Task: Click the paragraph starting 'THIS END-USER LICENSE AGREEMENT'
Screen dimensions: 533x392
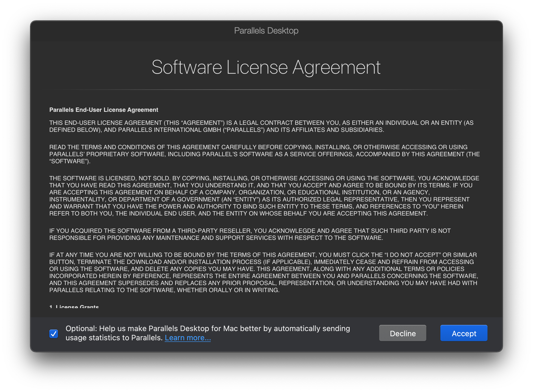Action: pos(261,126)
